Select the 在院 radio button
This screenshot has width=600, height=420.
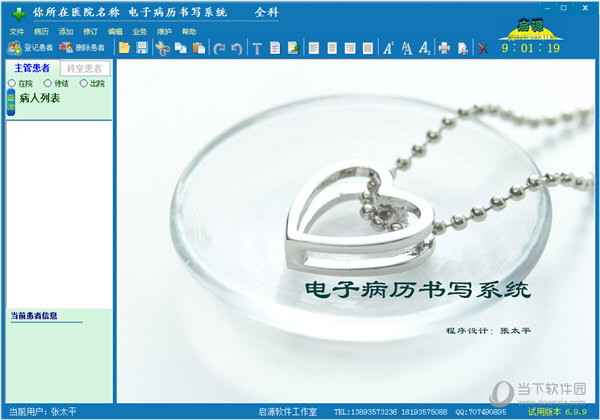click(11, 83)
